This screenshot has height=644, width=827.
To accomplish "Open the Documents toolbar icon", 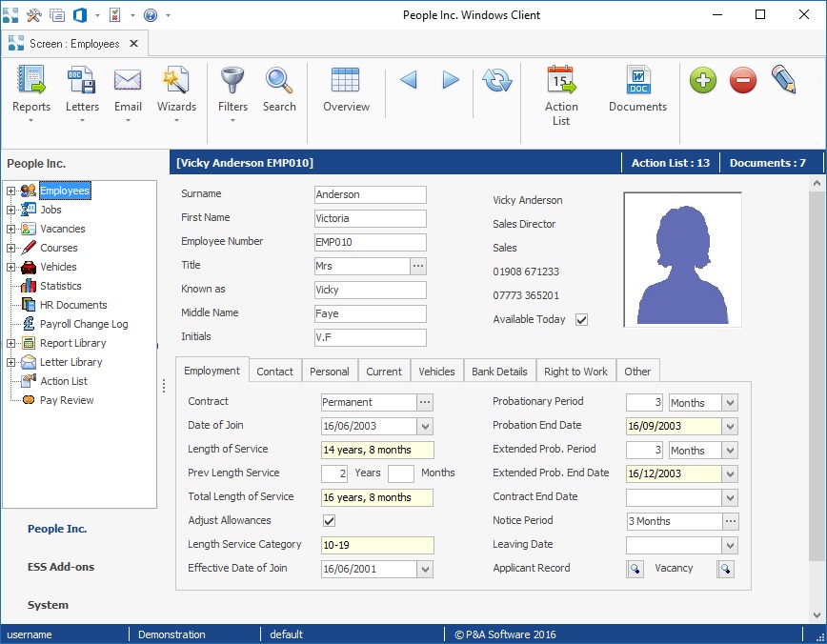I will pyautogui.click(x=638, y=80).
